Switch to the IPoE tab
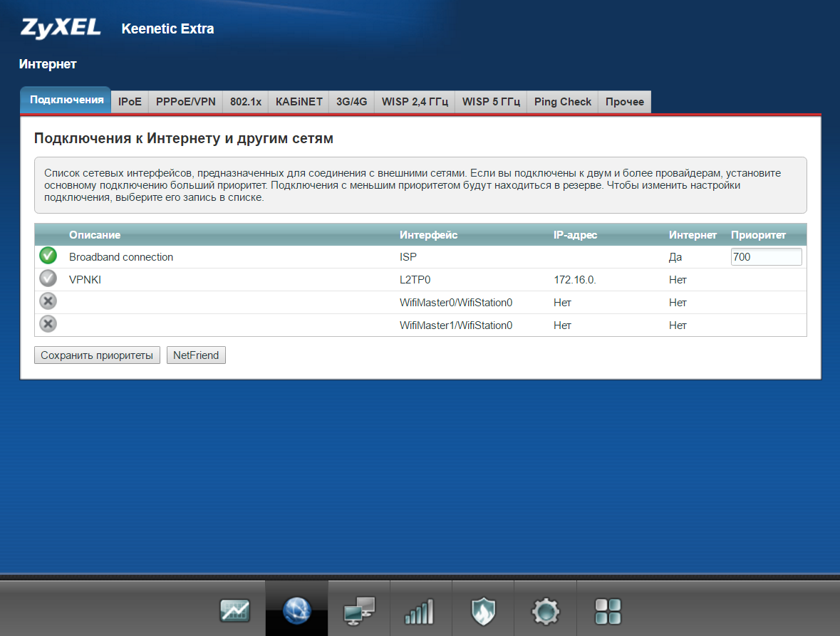840x636 pixels. (130, 102)
